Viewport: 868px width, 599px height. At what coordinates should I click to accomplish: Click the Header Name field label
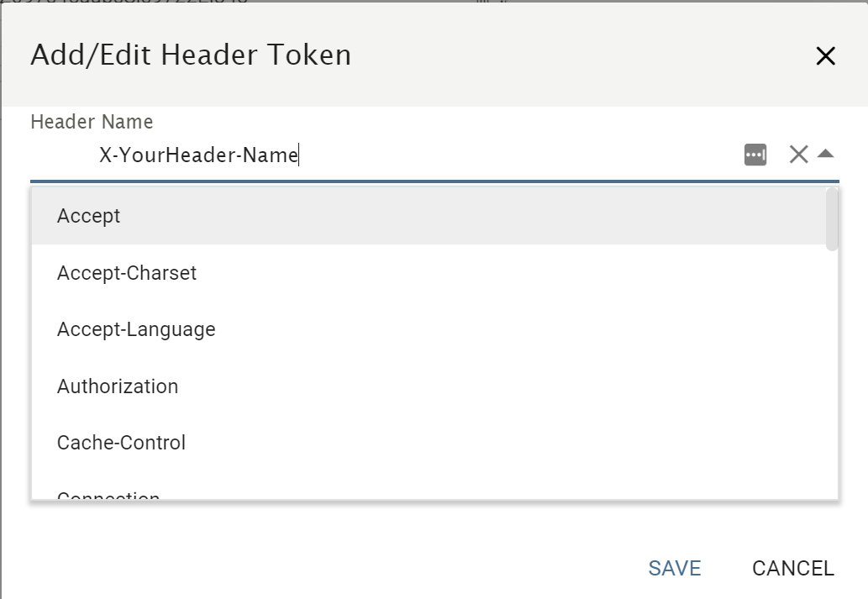pos(92,122)
